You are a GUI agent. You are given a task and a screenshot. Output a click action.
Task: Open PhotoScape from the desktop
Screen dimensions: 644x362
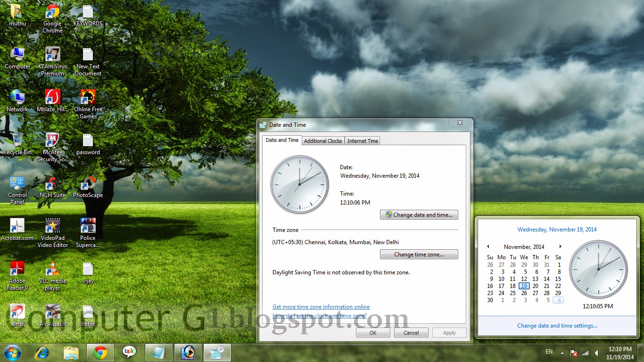[87, 184]
